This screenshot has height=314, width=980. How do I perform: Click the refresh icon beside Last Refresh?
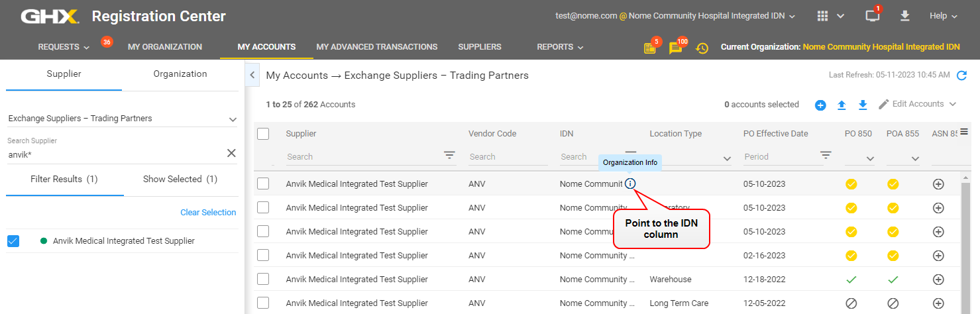coord(962,76)
